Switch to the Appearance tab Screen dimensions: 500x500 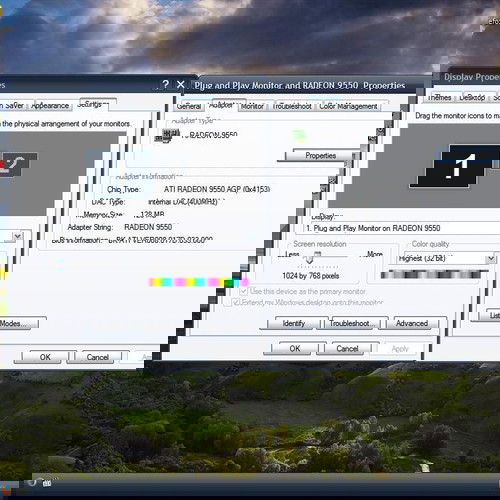(x=50, y=106)
